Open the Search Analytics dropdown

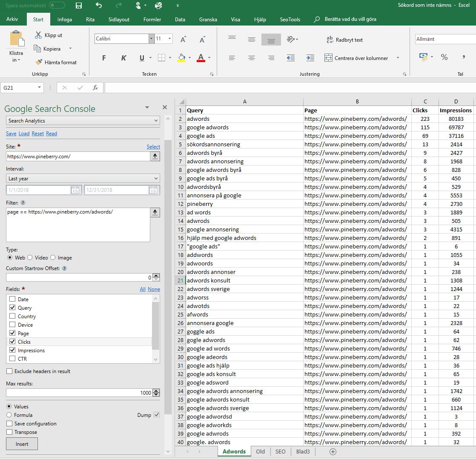pos(83,120)
